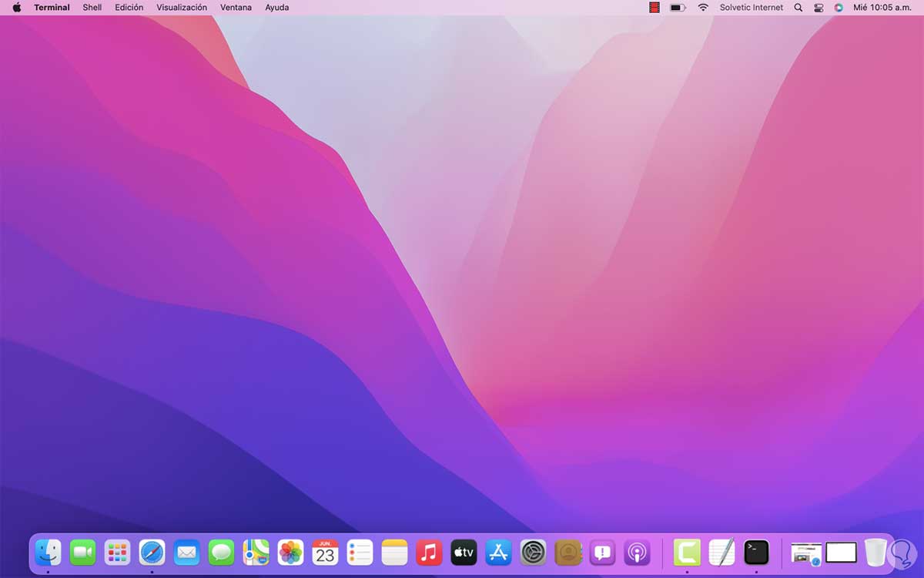Open Calendar showing Jun 23
Viewport: 924px width, 578px height.
(325, 553)
